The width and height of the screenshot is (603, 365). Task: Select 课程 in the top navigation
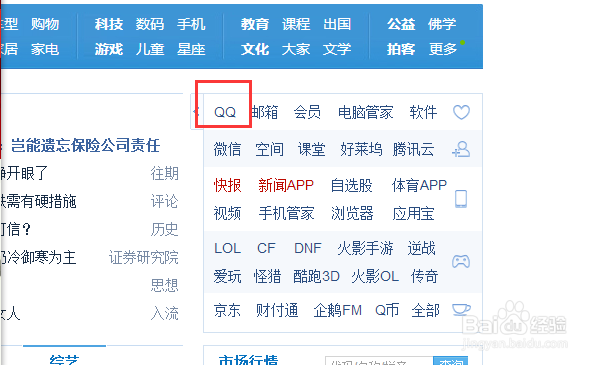296,24
